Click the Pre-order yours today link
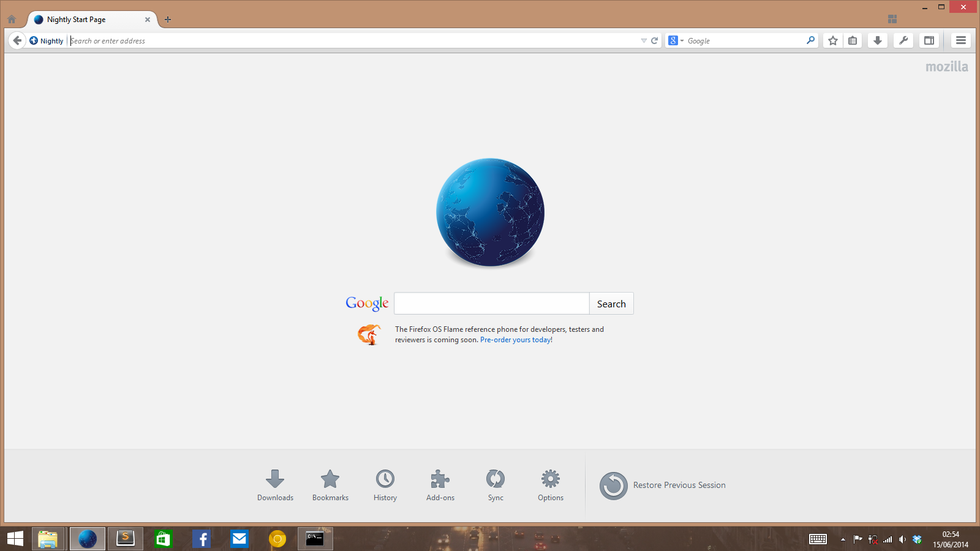 (515, 340)
